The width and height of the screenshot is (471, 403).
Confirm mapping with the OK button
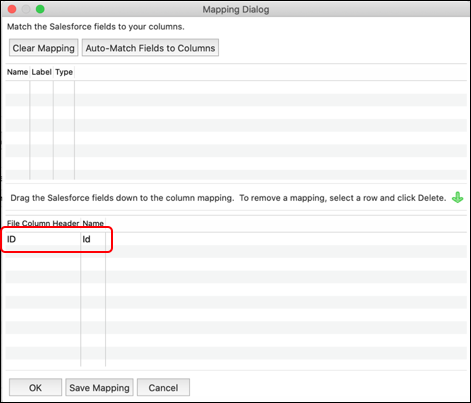coord(35,387)
